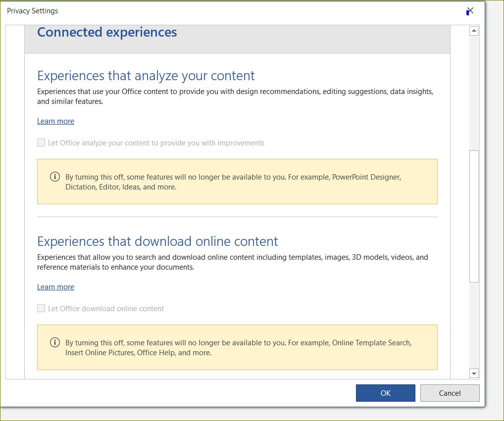This screenshot has height=421, width=504.
Task: Click info icon in PowerPoint Designer notice
Action: click(55, 177)
